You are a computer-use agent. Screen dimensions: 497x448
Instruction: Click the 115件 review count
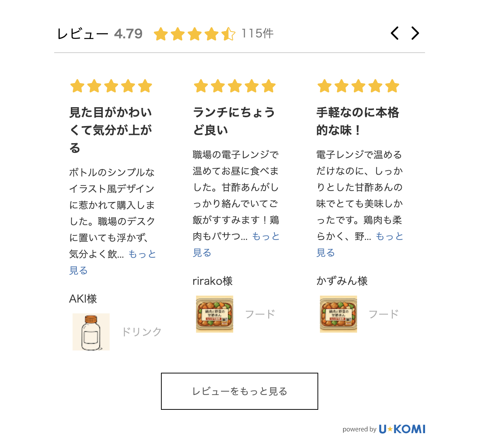pos(257,34)
